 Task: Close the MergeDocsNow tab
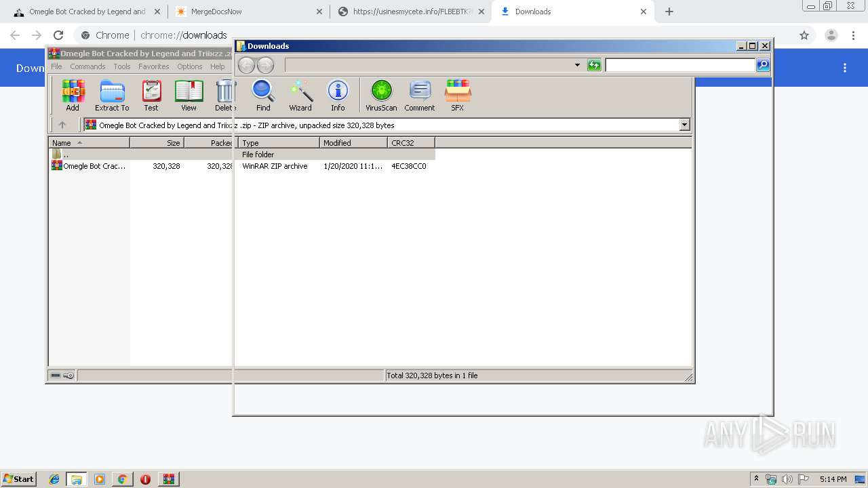pyautogui.click(x=319, y=12)
